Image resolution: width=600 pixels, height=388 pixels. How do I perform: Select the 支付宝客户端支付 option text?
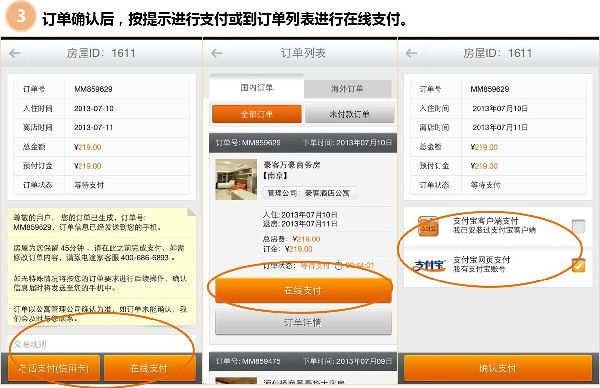pyautogui.click(x=494, y=225)
